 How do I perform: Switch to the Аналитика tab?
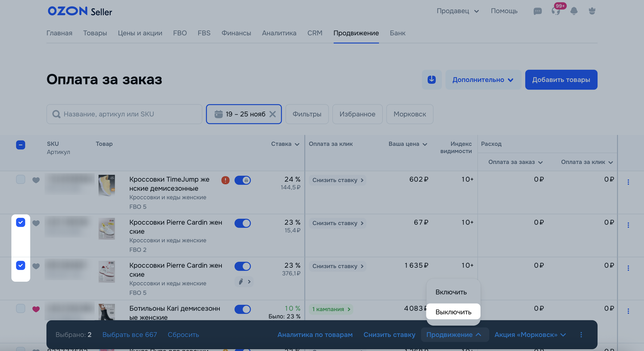279,33
